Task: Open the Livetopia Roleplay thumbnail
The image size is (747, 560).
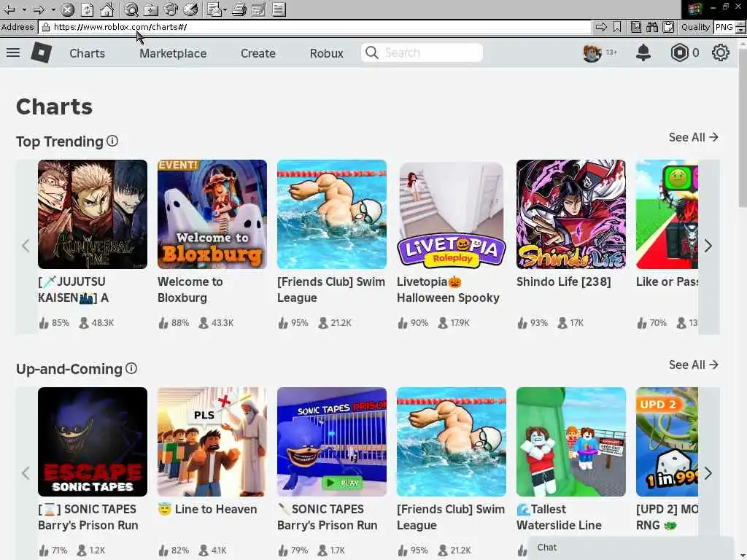Action: tap(451, 214)
